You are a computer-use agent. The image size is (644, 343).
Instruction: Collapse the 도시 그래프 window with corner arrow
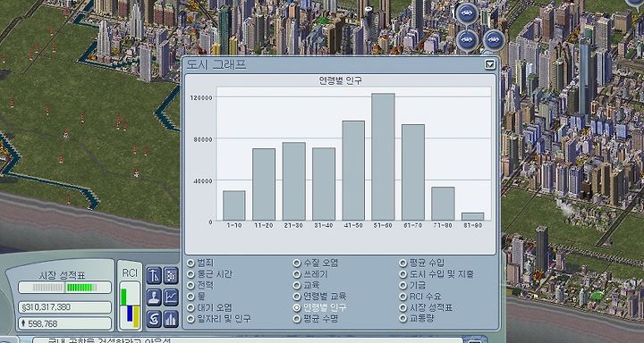tap(490, 64)
